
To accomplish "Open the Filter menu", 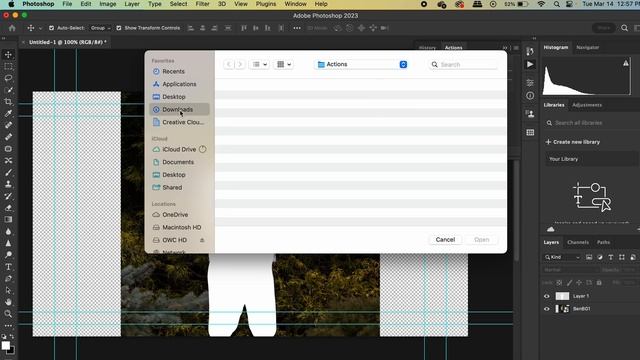I will [202, 4].
